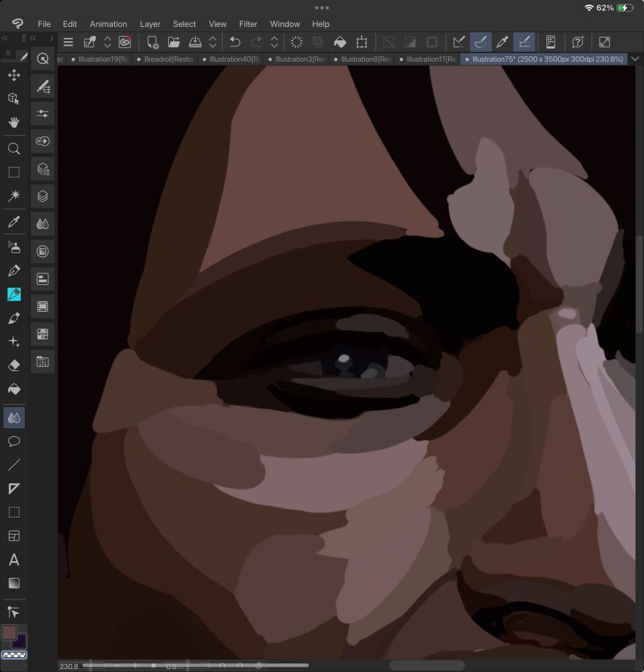The width and height of the screenshot is (644, 672).
Task: Create a new canvas from command bar
Action: click(x=152, y=42)
